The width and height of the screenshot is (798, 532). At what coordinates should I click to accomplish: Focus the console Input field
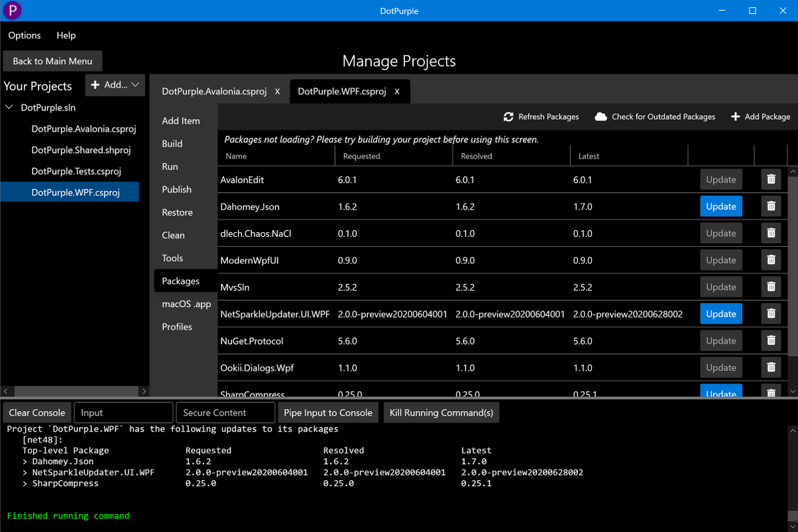point(123,412)
